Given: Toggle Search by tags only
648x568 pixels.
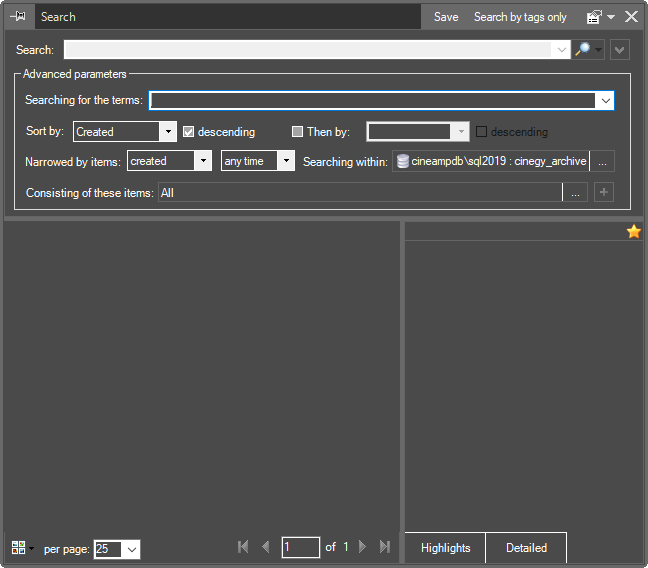Looking at the screenshot, I should pyautogui.click(x=520, y=17).
